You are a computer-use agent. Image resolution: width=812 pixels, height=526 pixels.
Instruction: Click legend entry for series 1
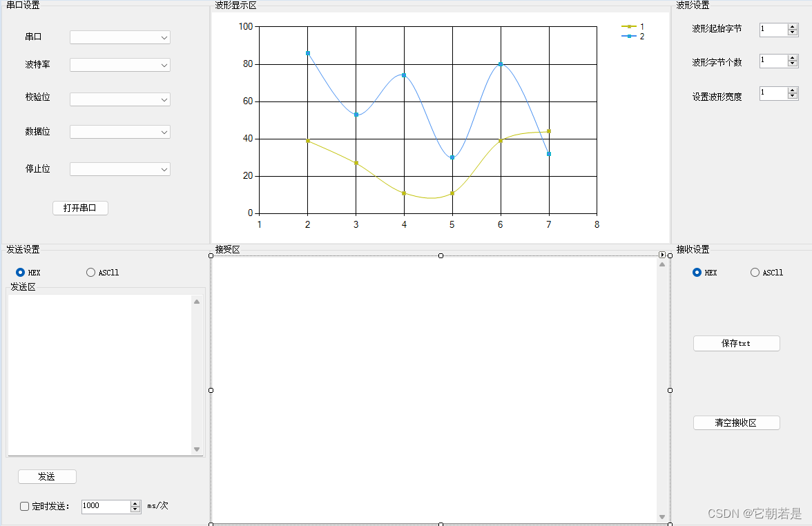632,26
